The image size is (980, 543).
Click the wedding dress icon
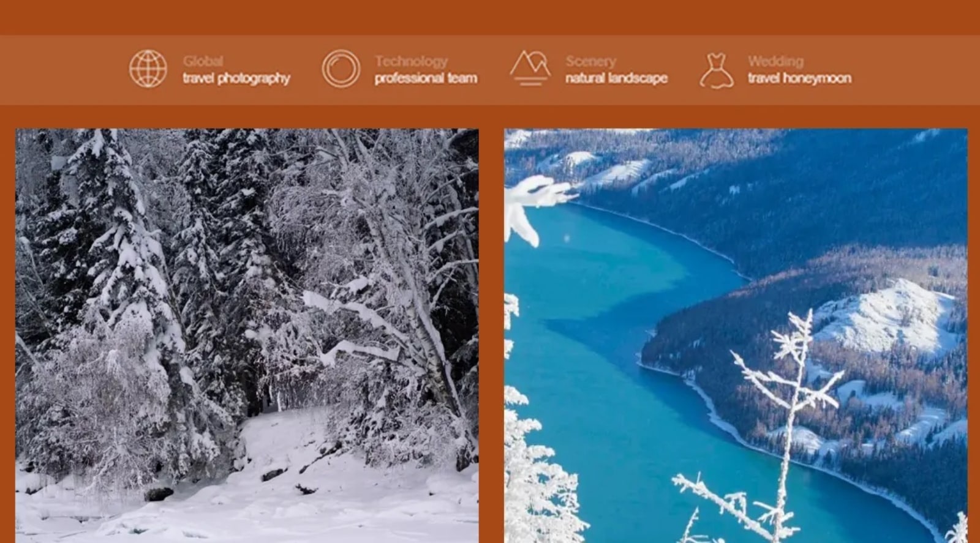coord(716,70)
